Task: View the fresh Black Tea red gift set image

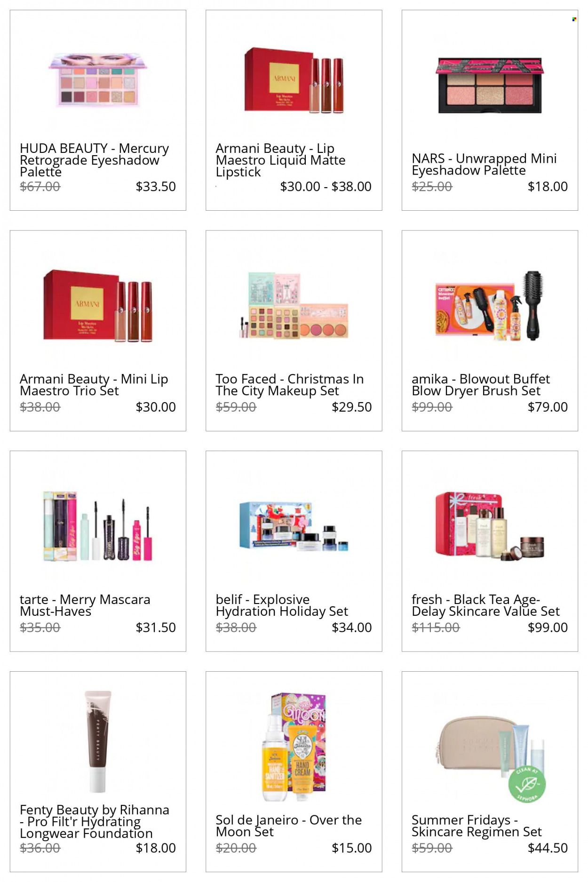Action: point(490,525)
